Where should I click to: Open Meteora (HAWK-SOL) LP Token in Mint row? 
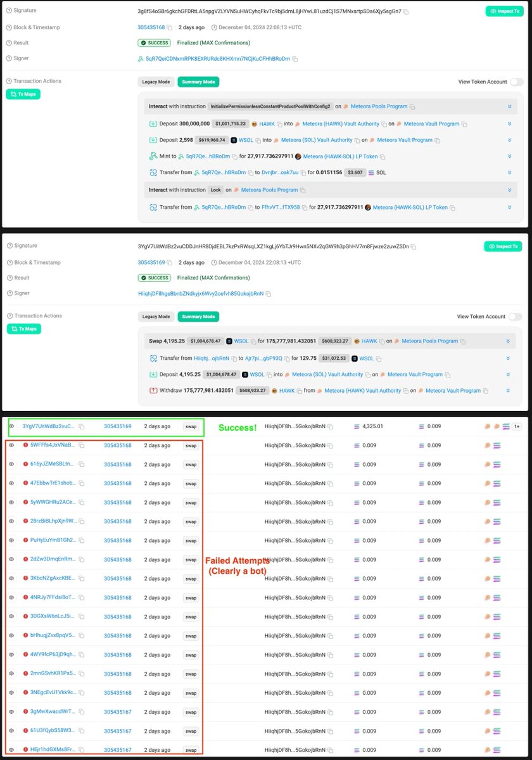point(340,156)
